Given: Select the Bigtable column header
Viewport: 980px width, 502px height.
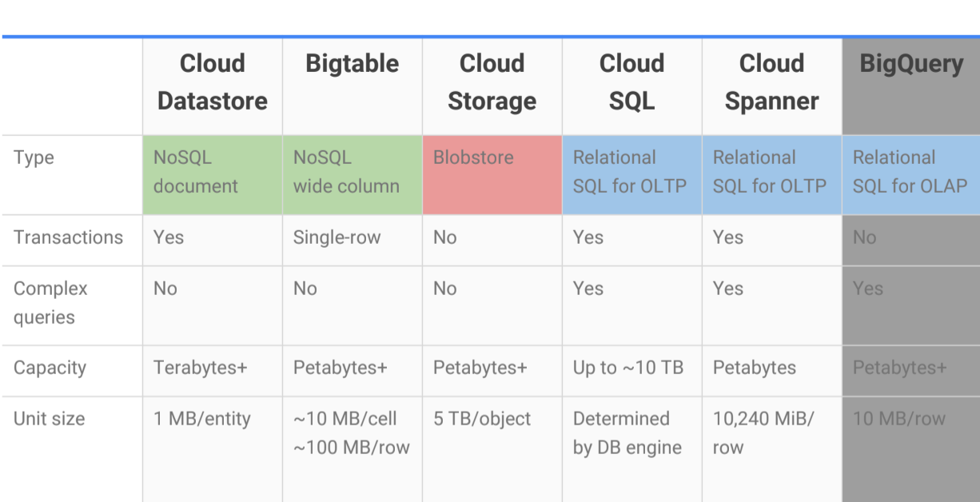Looking at the screenshot, I should [352, 64].
